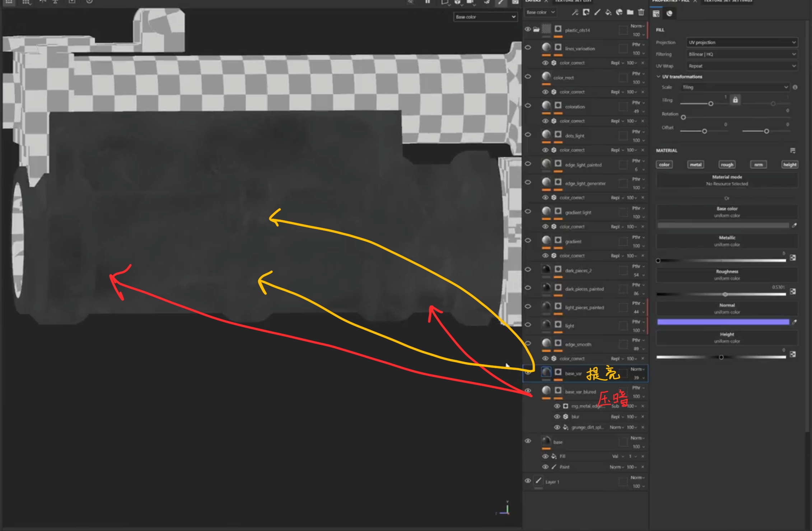This screenshot has width=812, height=531.
Task: Open the Scale Tiling dropdown
Action: (x=735, y=87)
